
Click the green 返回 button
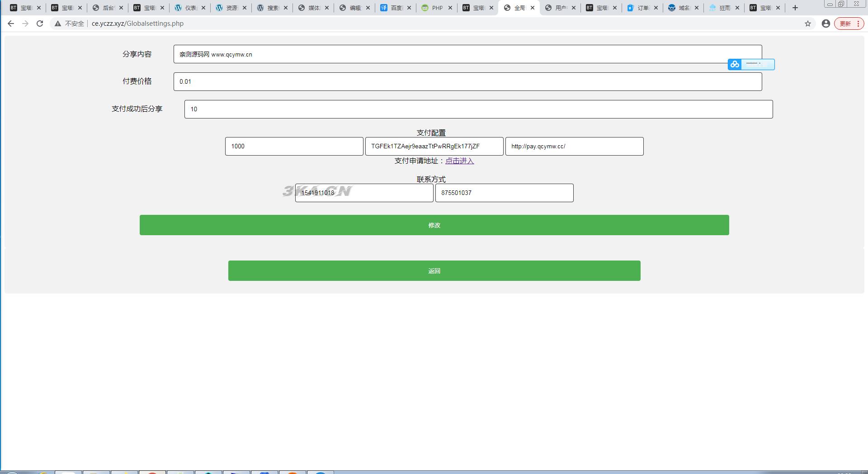(x=434, y=270)
